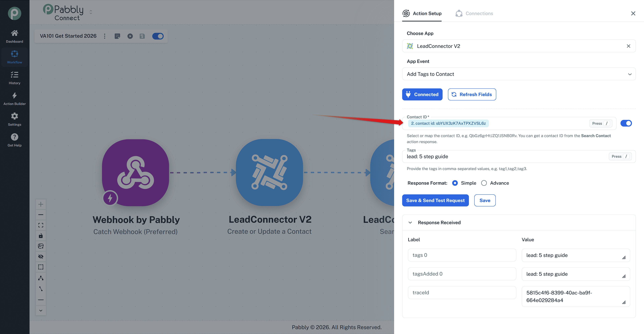Click the workflow notes icon
Screen dimensions: 644x334
pyautogui.click(x=117, y=36)
